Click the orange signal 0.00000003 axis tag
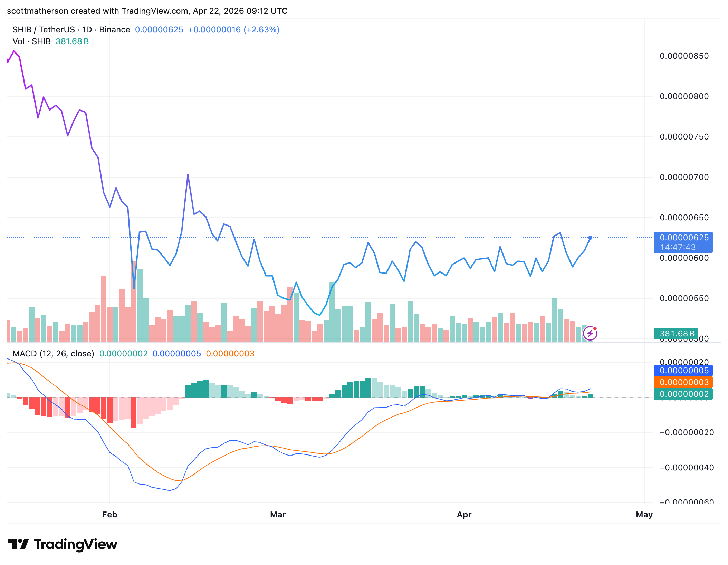728x565 pixels. tap(683, 382)
